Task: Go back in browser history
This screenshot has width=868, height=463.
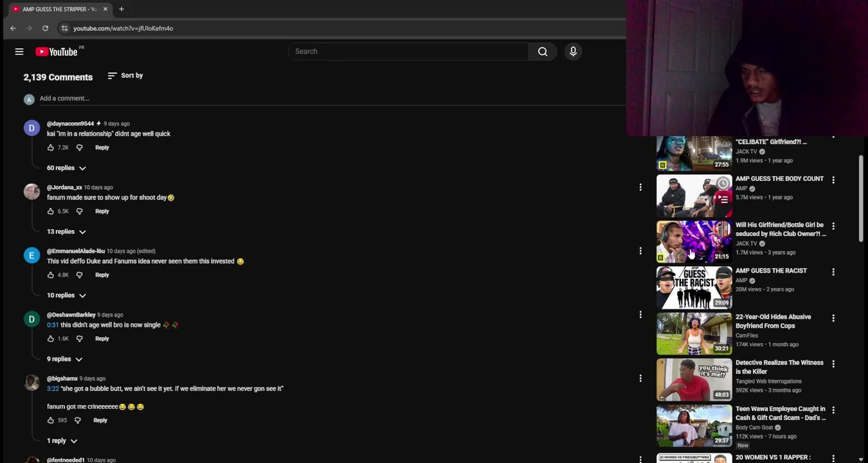Action: pyautogui.click(x=13, y=28)
